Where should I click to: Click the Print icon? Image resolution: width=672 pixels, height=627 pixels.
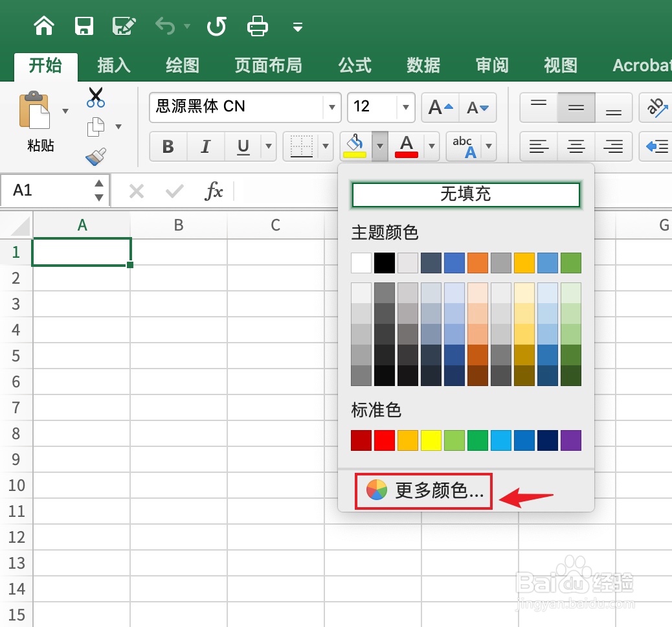[258, 26]
